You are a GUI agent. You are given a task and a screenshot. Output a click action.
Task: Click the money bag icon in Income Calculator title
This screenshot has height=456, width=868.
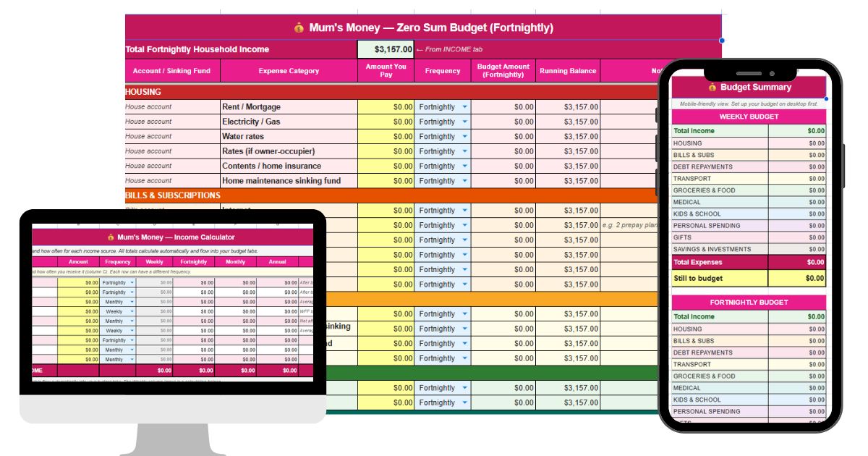(x=111, y=237)
